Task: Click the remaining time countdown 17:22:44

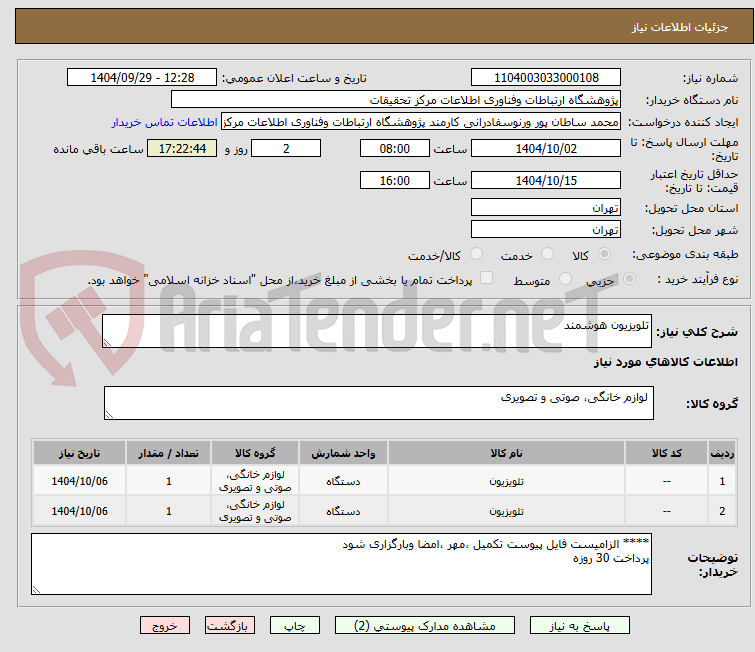Action: click(182, 148)
